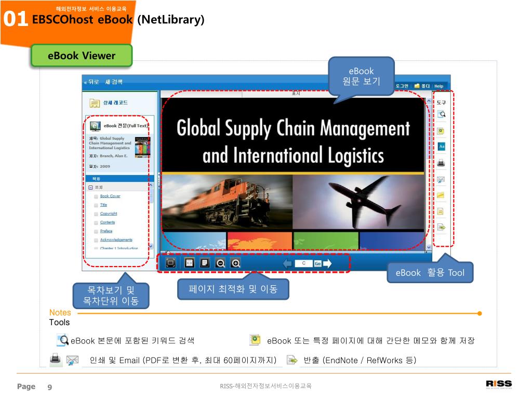
Task: Open the Help link in the header
Action: coord(438,86)
